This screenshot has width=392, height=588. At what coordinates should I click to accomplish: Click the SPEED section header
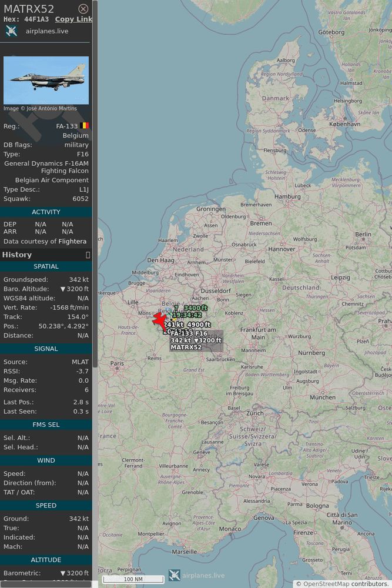click(x=46, y=506)
